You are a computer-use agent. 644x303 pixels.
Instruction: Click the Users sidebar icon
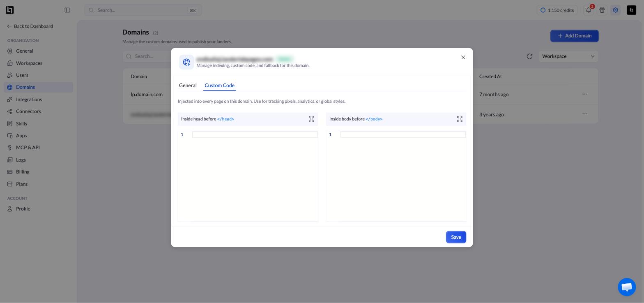coord(10,75)
